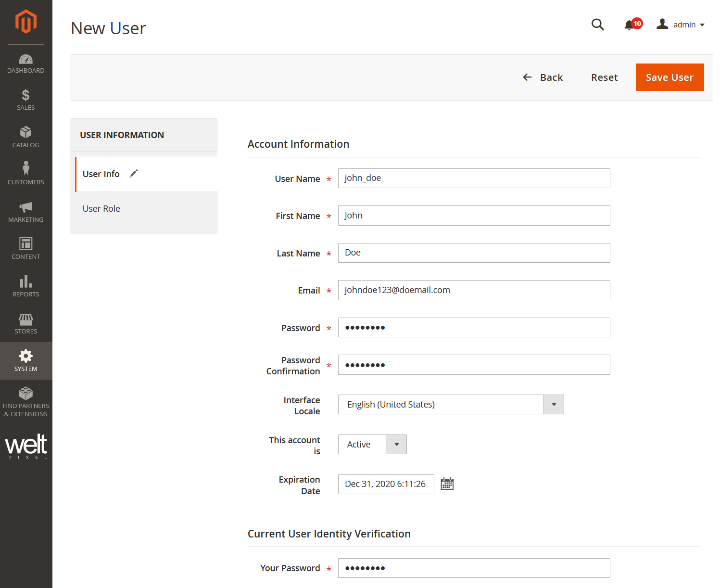The image size is (720, 588).
Task: Click the Magento logo icon
Action: coord(26,22)
